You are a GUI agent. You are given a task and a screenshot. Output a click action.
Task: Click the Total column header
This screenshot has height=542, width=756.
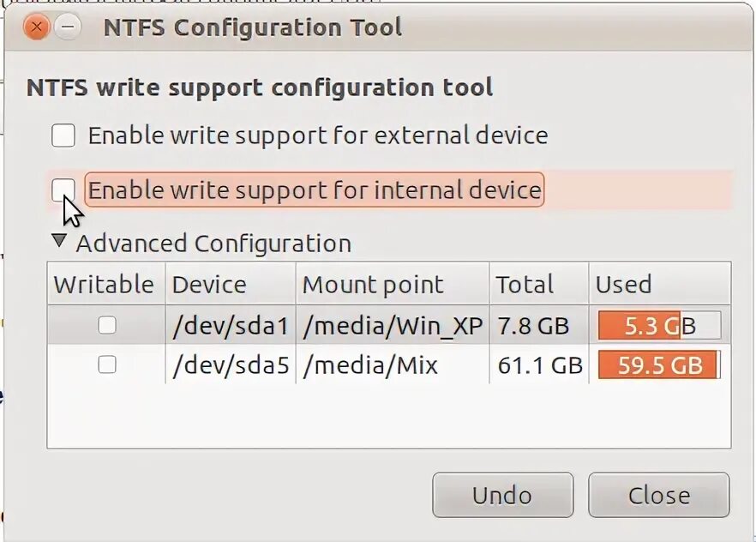(525, 285)
